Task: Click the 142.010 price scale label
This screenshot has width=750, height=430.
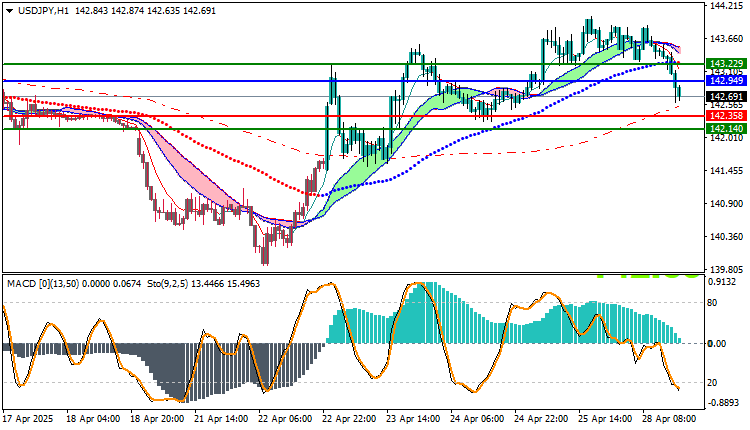Action: [x=727, y=138]
